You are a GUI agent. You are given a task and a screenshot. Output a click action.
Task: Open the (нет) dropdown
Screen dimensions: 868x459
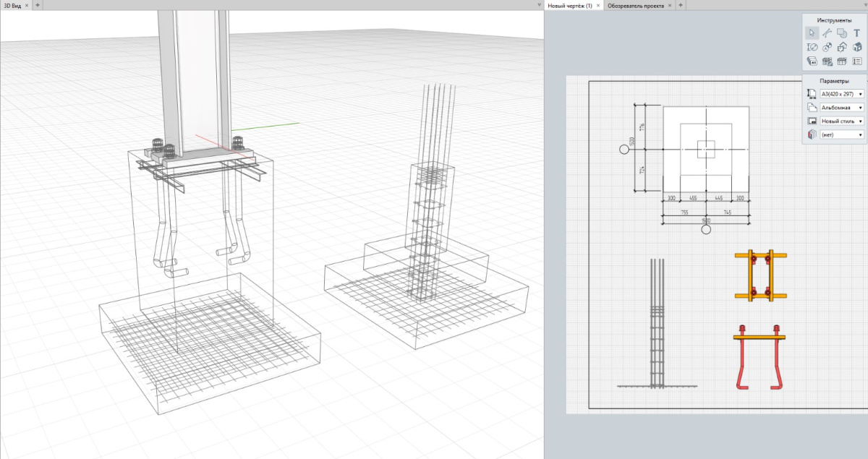coord(843,135)
